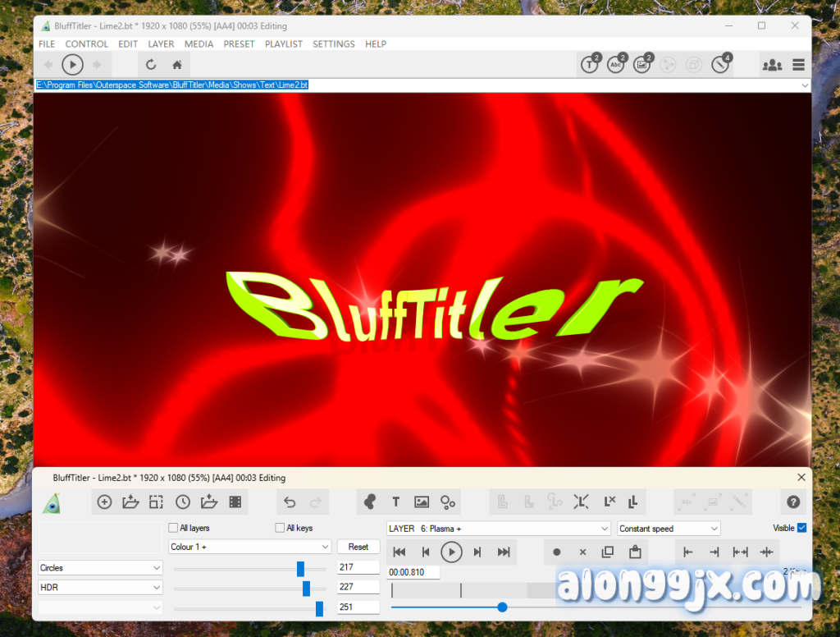Click the slider handle for value 217

pos(300,568)
